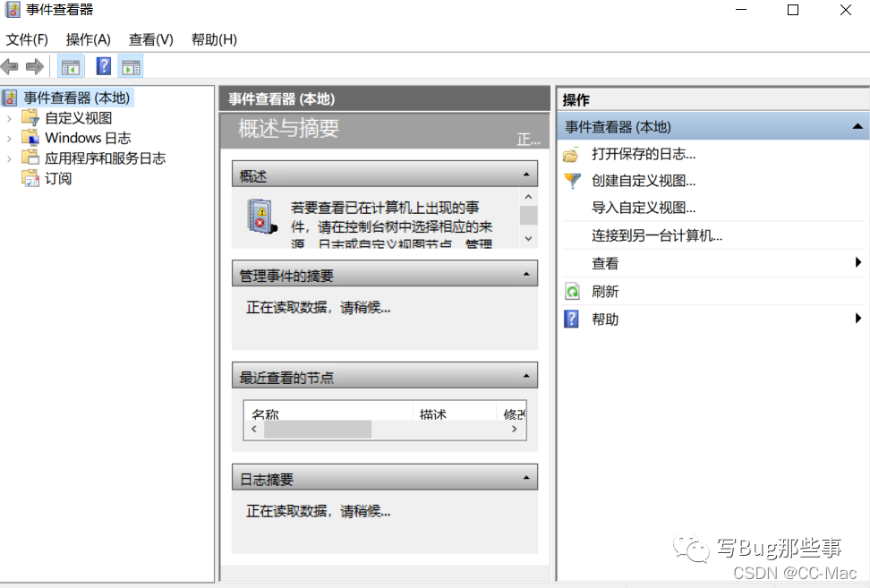Open the 文件(F) menu
The image size is (870, 588).
click(27, 40)
